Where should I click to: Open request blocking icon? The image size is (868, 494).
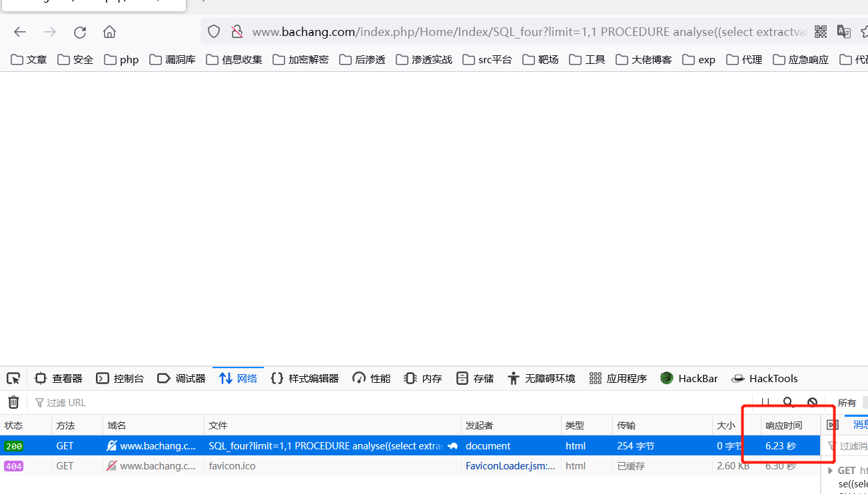tap(812, 402)
